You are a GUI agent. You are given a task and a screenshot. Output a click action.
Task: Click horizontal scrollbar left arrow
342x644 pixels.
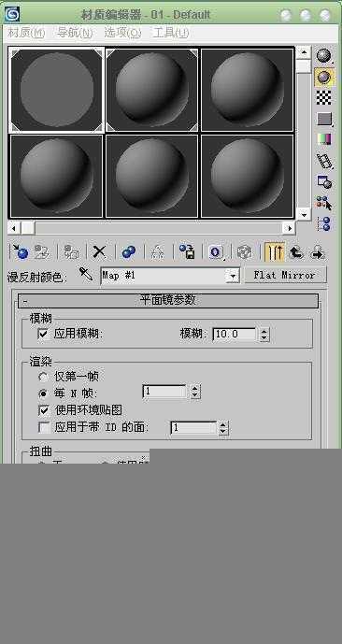pos(13,228)
